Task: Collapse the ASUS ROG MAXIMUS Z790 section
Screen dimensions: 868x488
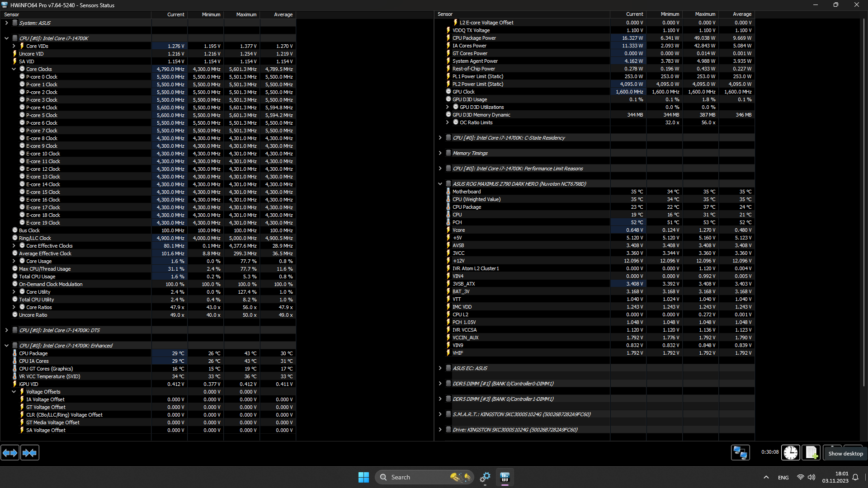Action: tap(440, 184)
